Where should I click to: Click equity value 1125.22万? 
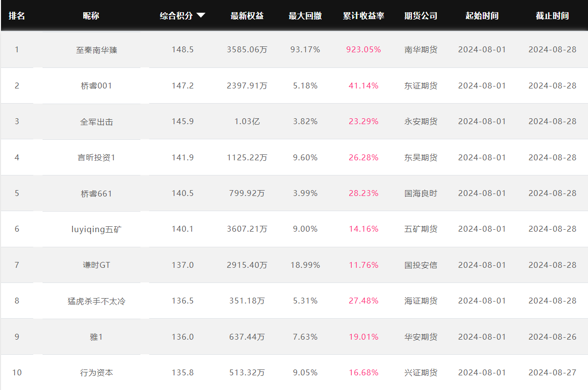pyautogui.click(x=247, y=157)
